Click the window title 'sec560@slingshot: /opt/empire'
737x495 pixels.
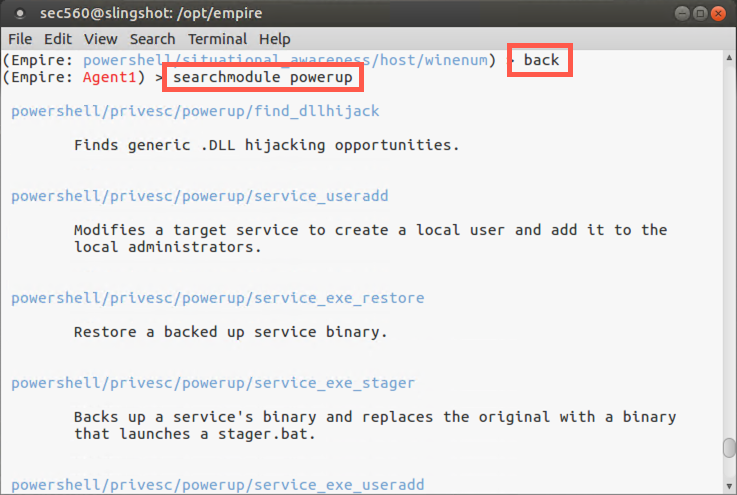pyautogui.click(x=151, y=14)
